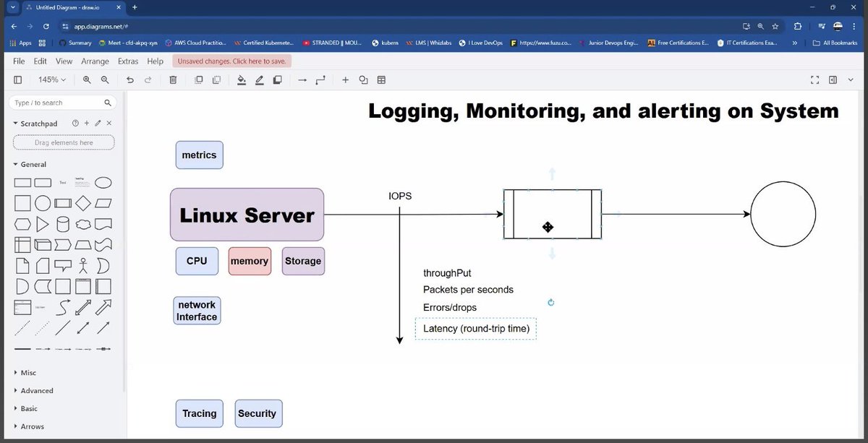Select the Waypoints connector icon in the toolbar
This screenshot has height=443, width=868.
[320, 79]
